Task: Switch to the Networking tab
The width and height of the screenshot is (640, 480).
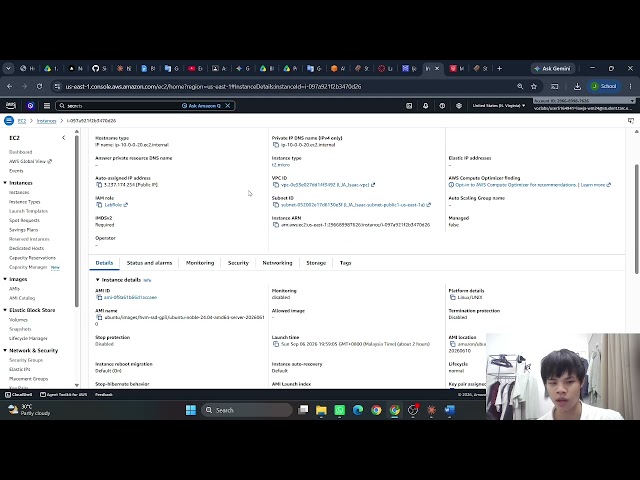Action: pos(277,263)
